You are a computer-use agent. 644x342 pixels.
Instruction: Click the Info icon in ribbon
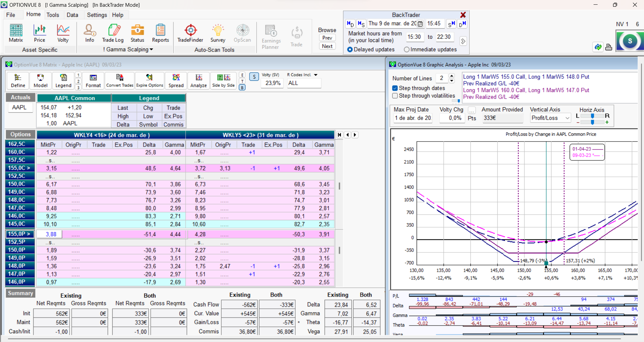point(89,33)
